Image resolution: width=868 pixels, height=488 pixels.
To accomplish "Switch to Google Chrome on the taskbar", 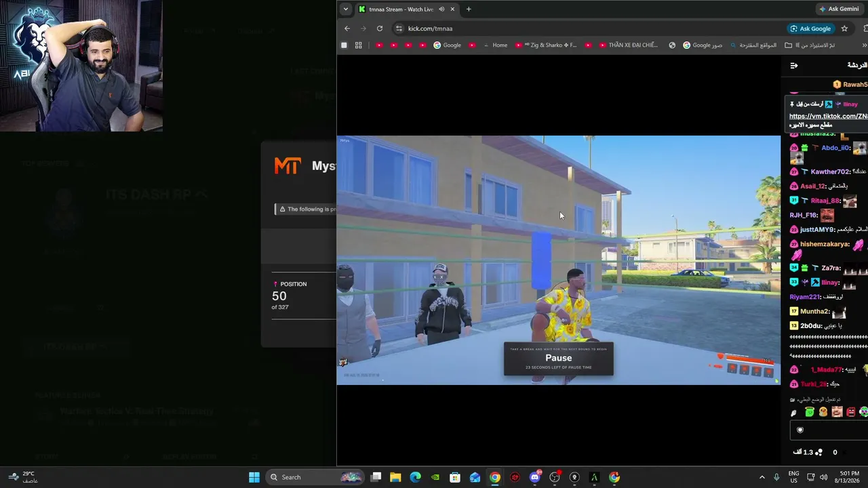I will (495, 477).
